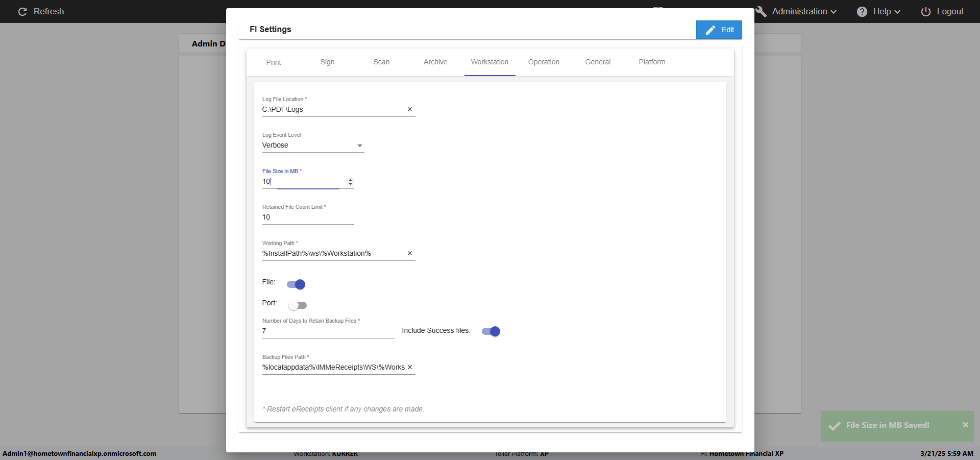Click the Refresh button label
Viewport: 980px width, 460px height.
49,11
